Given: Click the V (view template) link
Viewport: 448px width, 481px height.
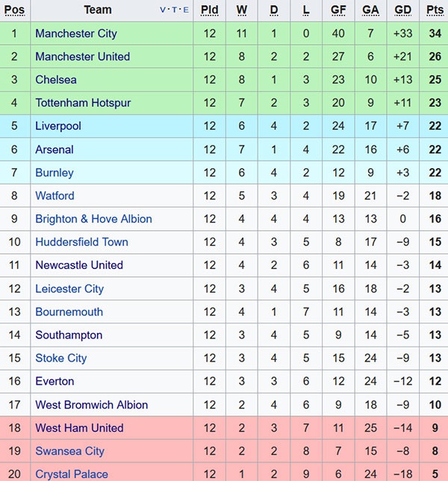Looking at the screenshot, I should [164, 10].
